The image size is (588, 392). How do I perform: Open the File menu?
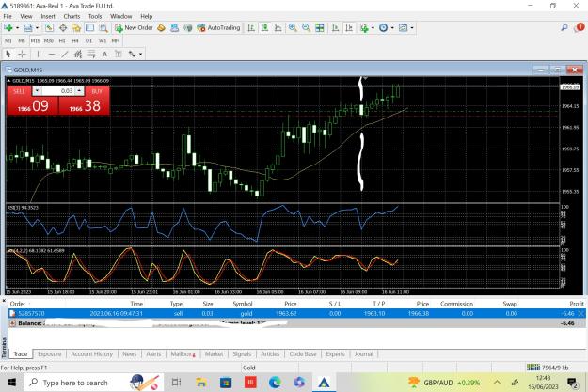(x=8, y=16)
